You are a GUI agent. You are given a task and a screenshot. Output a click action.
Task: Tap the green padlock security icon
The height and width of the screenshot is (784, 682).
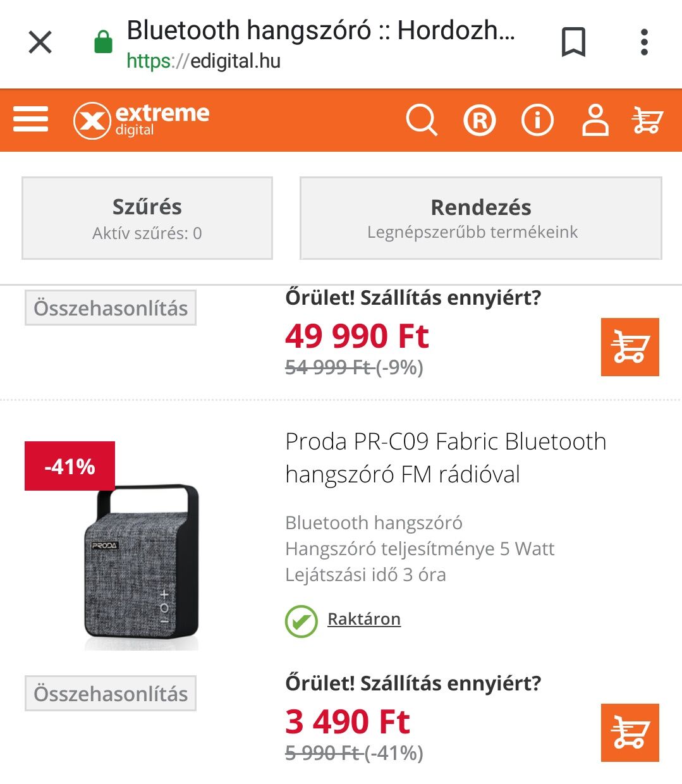pos(103,42)
